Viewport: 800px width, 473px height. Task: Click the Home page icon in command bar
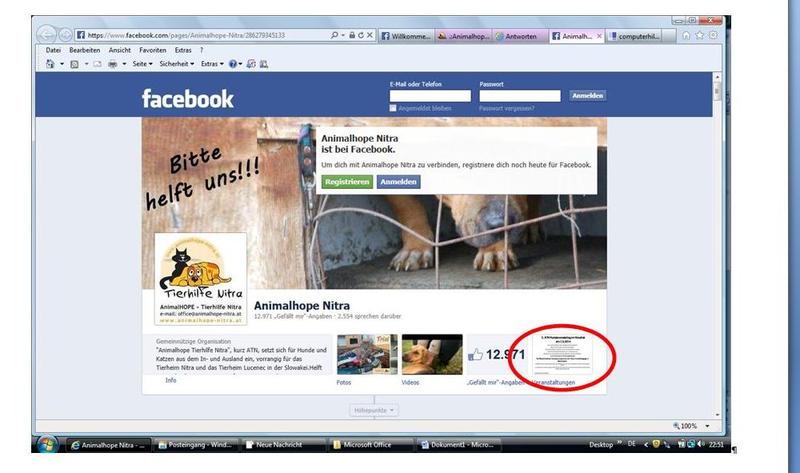point(50,64)
